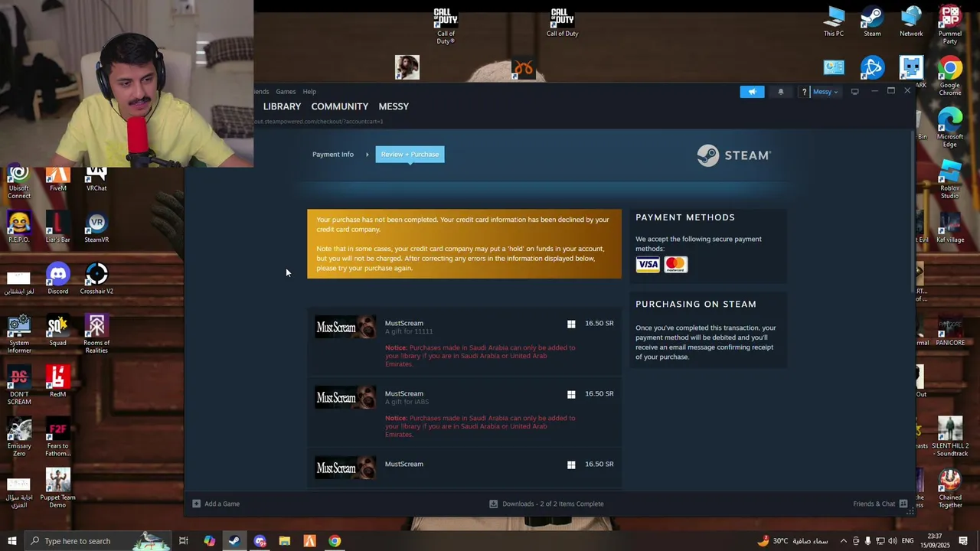This screenshot has height=551, width=980.
Task: Click the 16.50 SR price for iABS gift
Action: (x=599, y=393)
